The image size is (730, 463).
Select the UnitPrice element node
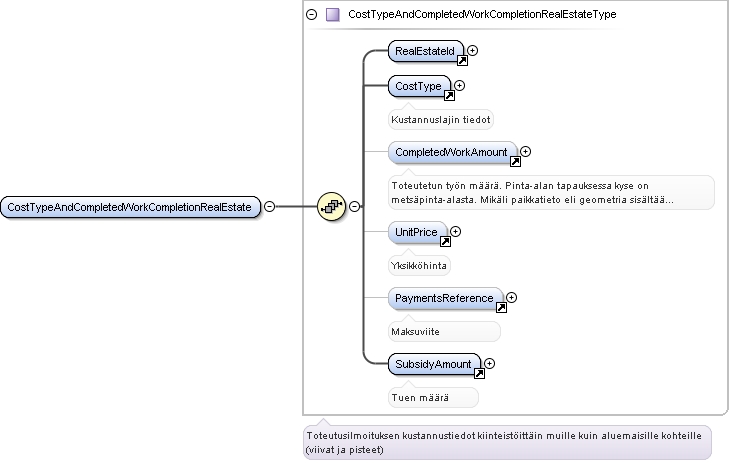(417, 232)
